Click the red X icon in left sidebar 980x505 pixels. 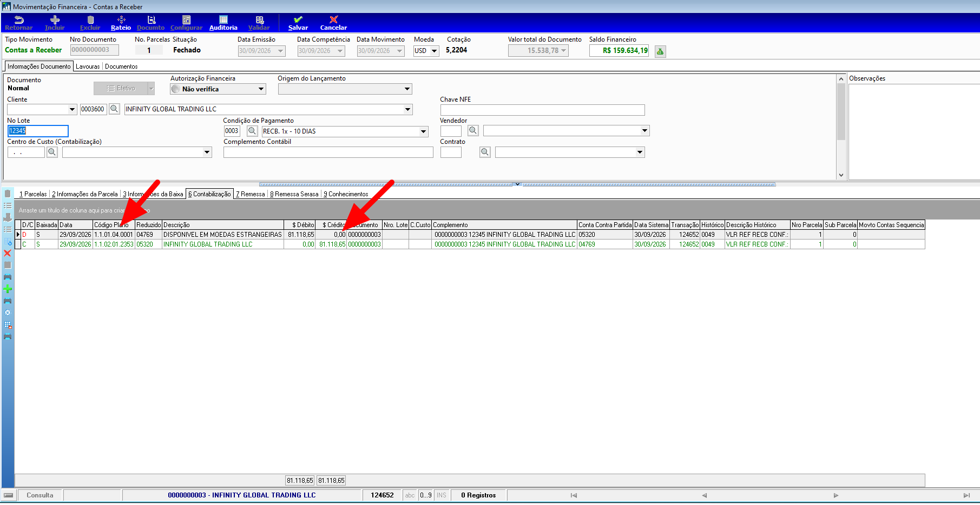point(8,253)
